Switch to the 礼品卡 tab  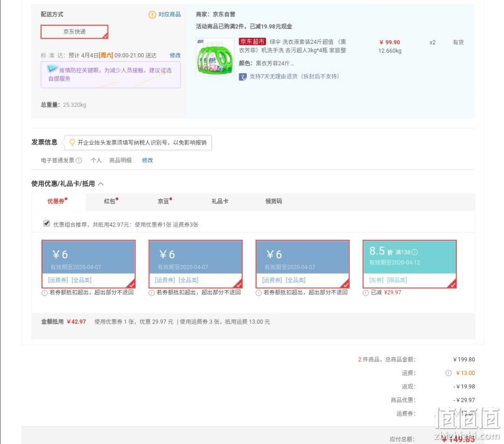[220, 201]
